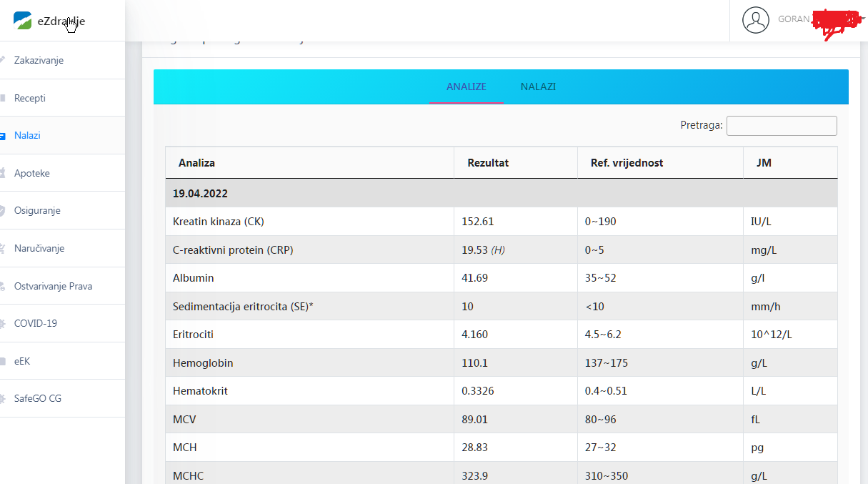868x484 pixels.
Task: Select C-reaktivni protein (CRP) row name
Action: (x=233, y=250)
